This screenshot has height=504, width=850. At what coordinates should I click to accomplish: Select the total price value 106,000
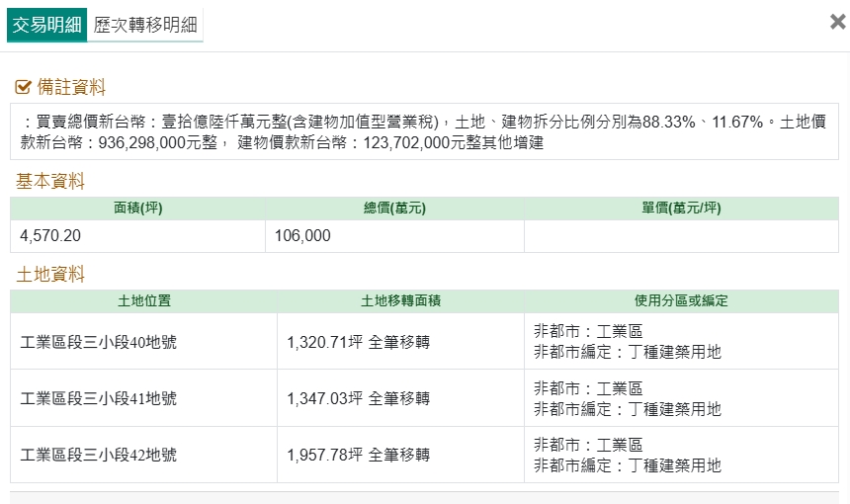[x=304, y=236]
